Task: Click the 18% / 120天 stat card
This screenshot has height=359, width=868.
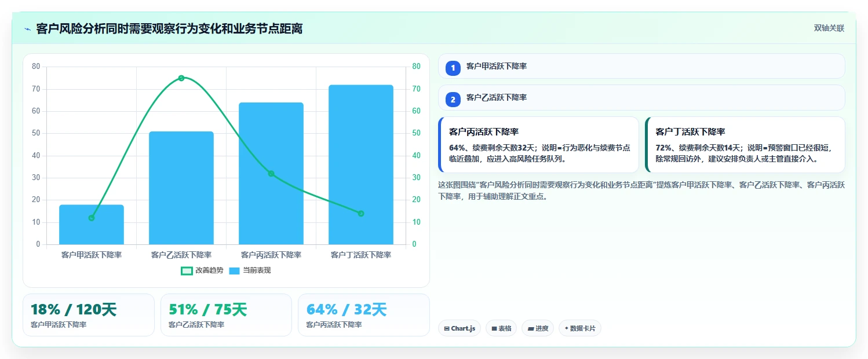Action: pyautogui.click(x=89, y=315)
